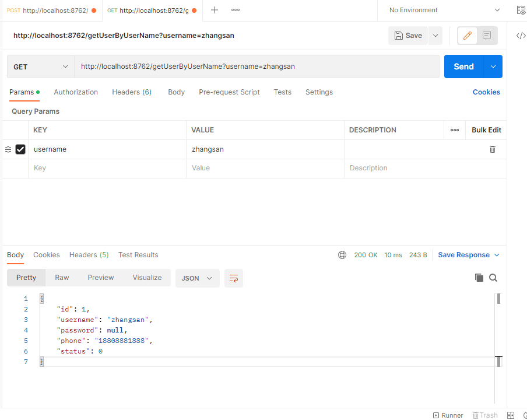Click empty Description placeholder cell
Screen dimensions: 527x420
[425, 168]
